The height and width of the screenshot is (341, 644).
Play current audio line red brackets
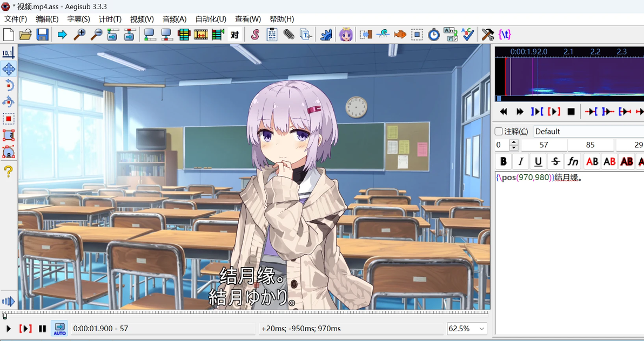[554, 112]
